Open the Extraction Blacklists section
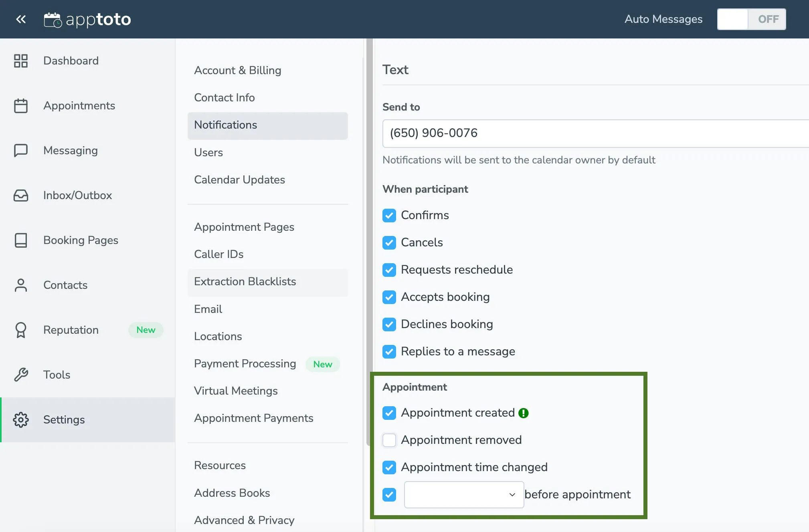809x532 pixels. (x=245, y=282)
